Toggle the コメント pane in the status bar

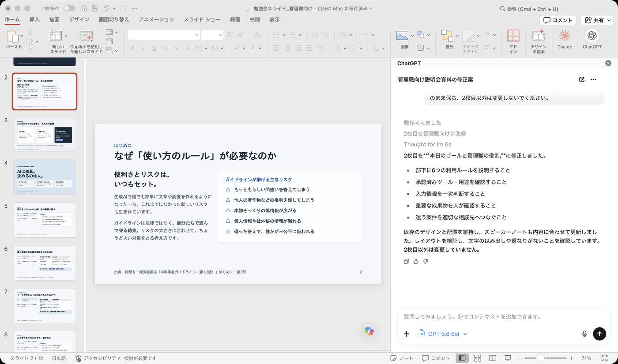436,358
